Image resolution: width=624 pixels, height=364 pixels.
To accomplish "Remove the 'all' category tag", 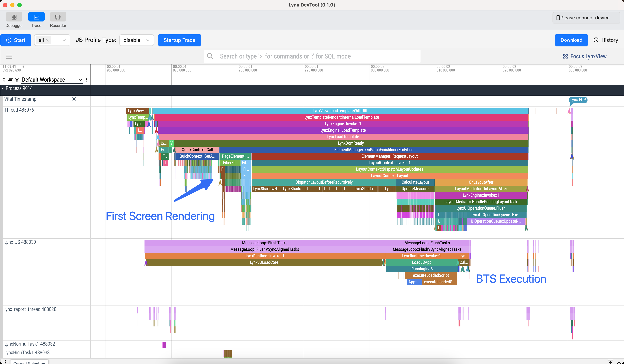I will (47, 40).
